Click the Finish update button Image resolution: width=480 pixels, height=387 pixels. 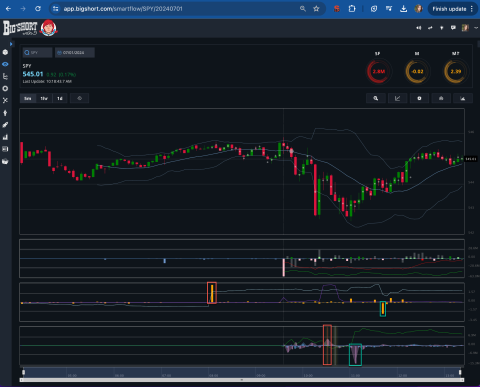click(452, 9)
